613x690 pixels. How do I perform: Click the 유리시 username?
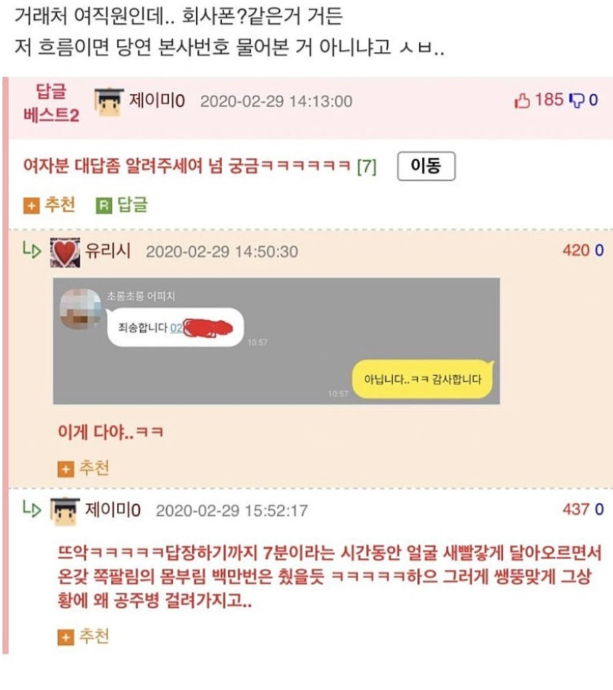[107, 251]
